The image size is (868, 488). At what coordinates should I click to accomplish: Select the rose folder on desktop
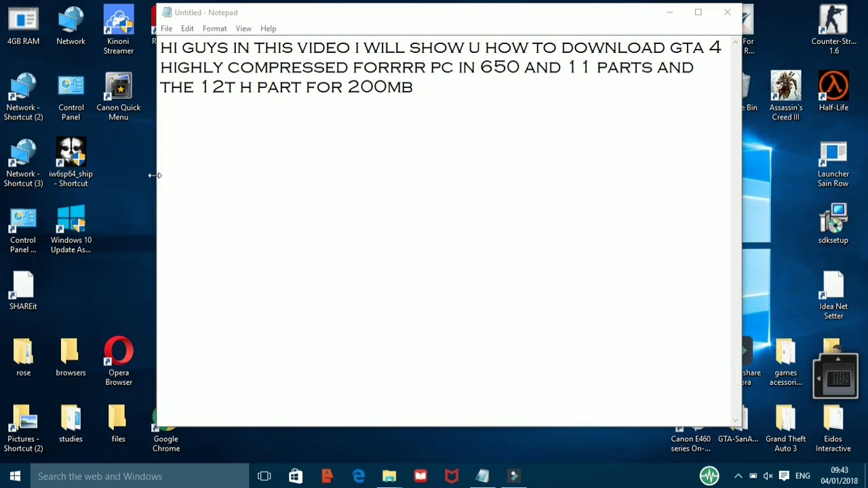pos(23,358)
